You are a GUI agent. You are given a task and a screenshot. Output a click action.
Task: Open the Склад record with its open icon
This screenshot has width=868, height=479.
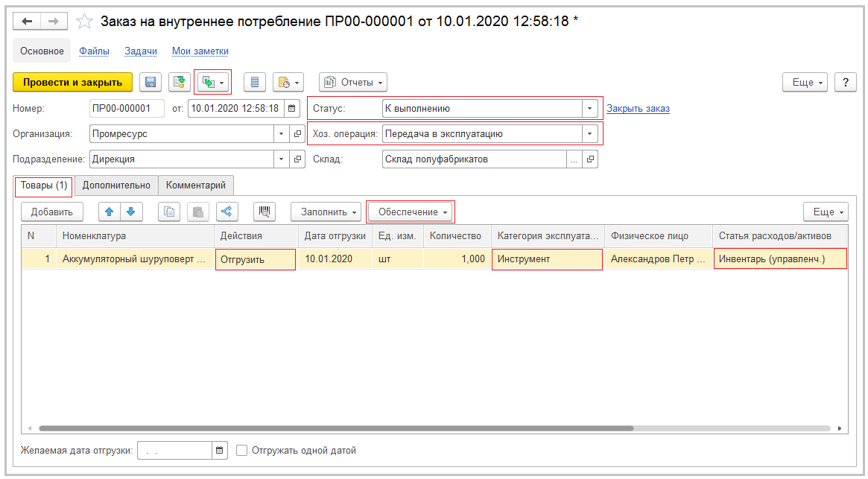pyautogui.click(x=590, y=159)
